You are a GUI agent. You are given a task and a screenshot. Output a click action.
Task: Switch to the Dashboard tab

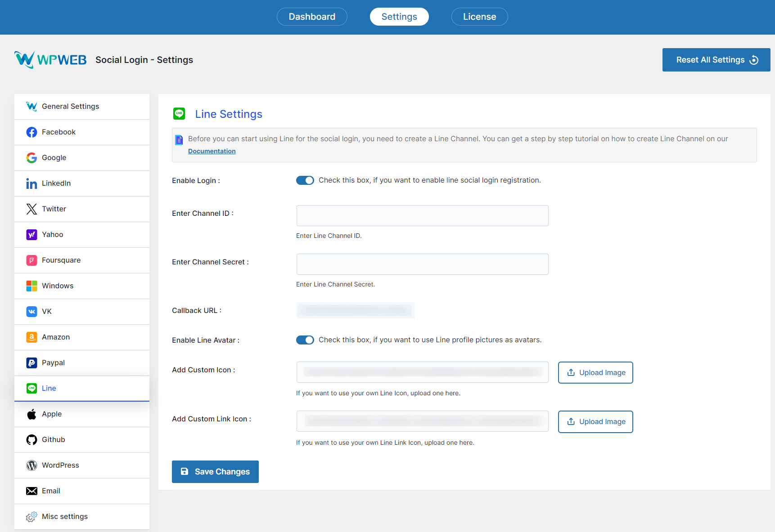(x=312, y=17)
